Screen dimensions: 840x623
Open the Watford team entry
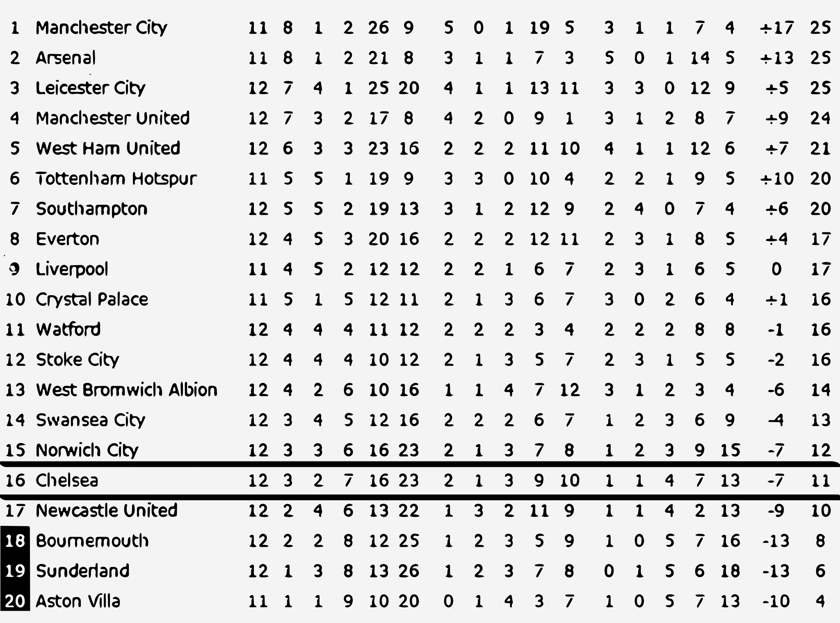click(x=68, y=330)
